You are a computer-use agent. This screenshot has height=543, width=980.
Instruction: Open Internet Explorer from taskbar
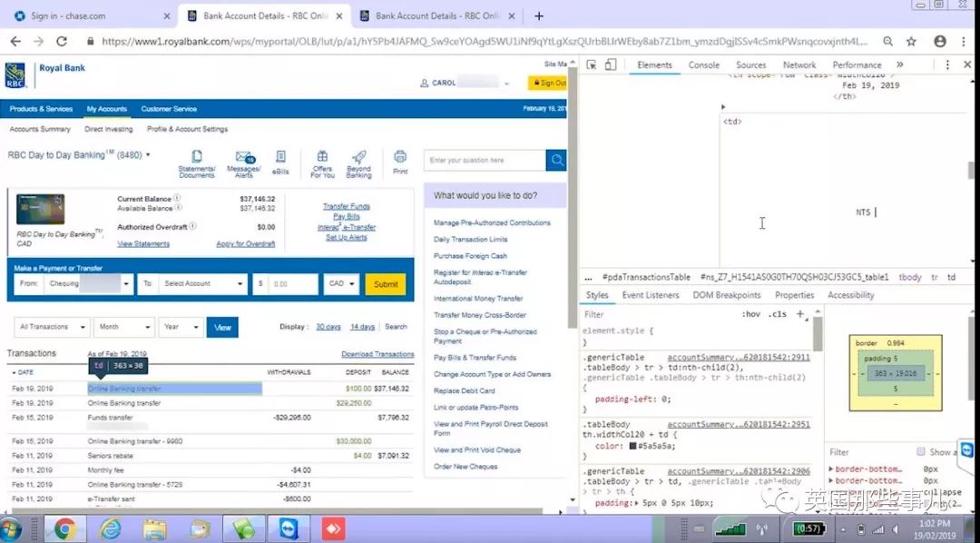tap(110, 529)
